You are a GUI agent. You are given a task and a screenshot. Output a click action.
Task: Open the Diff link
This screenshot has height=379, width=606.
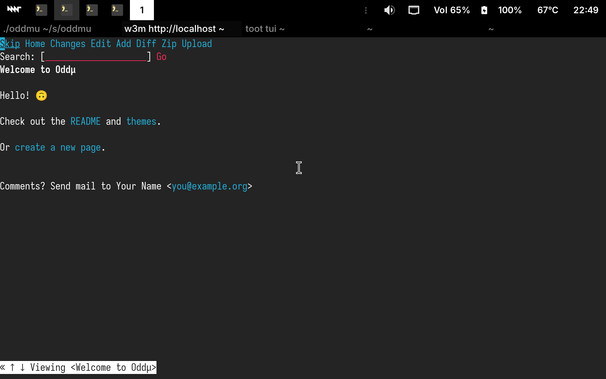point(146,44)
